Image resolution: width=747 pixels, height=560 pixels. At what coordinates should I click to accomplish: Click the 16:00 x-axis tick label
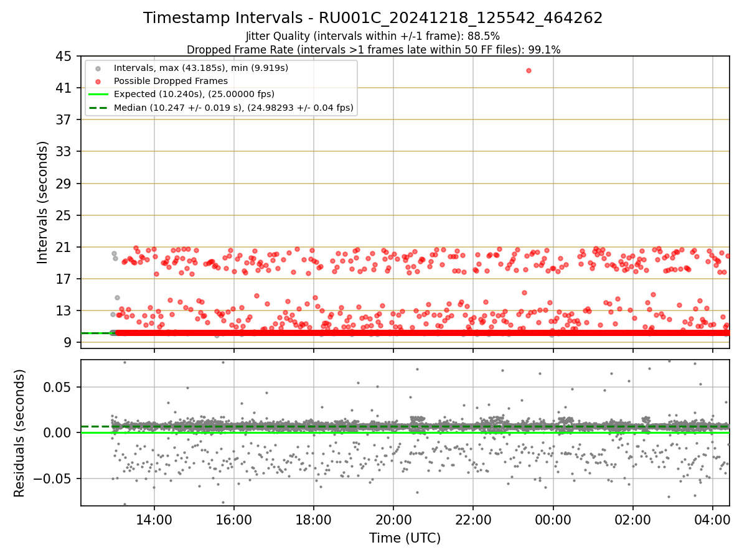click(233, 520)
